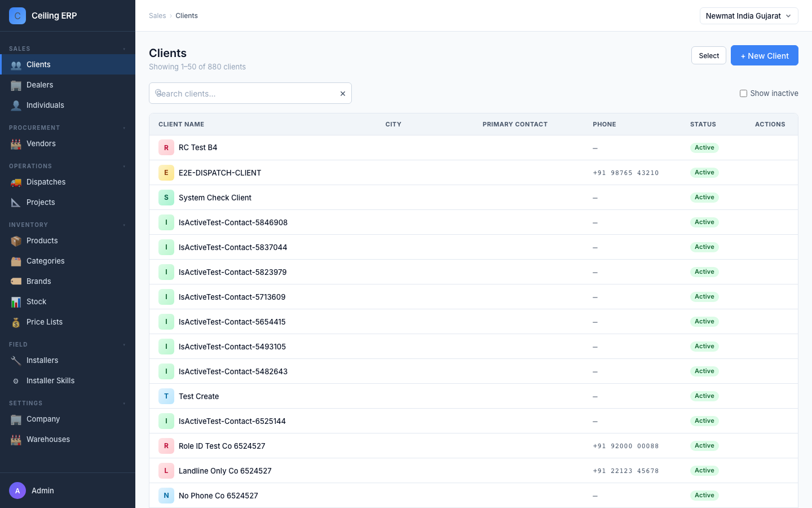Open the IsActiveTest-Contact-5713609 client

(x=474, y=297)
